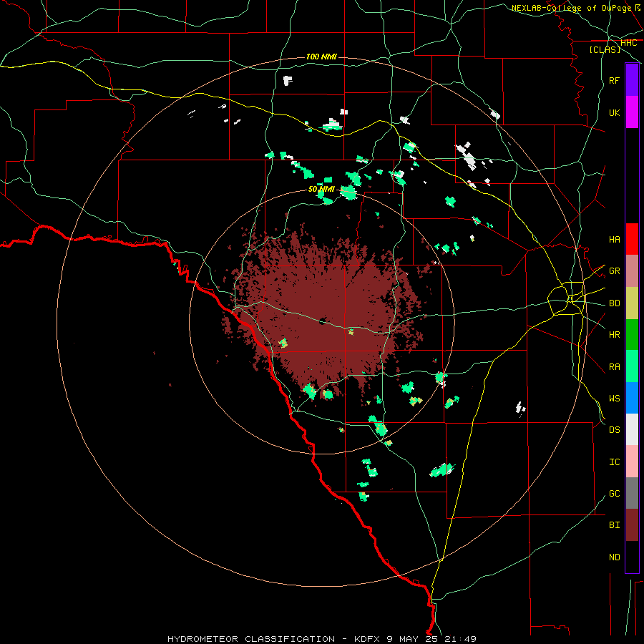Click the WS legend label
The width and height of the screenshot is (644, 644).
coord(614,398)
